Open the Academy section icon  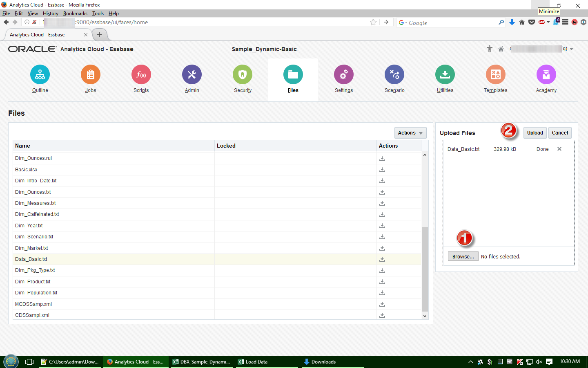[546, 74]
